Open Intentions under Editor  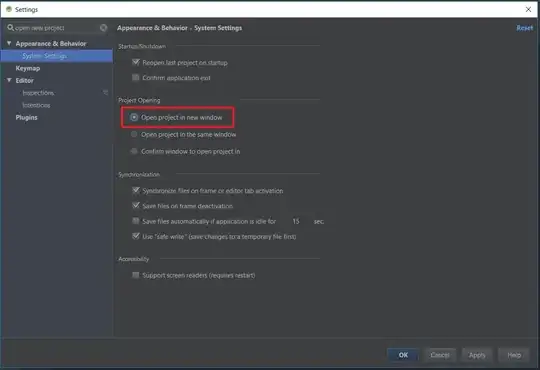point(36,105)
